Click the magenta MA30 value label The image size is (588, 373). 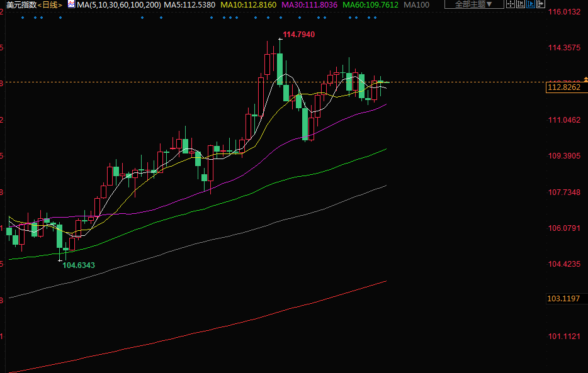click(308, 4)
